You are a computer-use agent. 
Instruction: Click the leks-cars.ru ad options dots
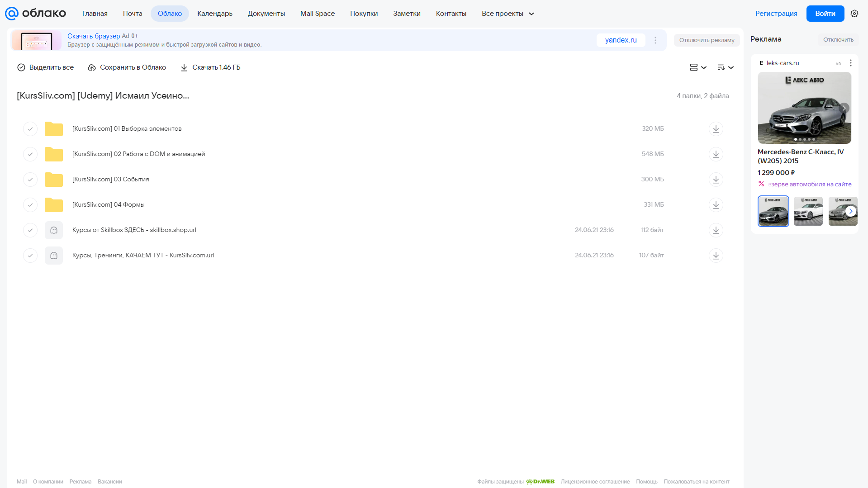[850, 63]
